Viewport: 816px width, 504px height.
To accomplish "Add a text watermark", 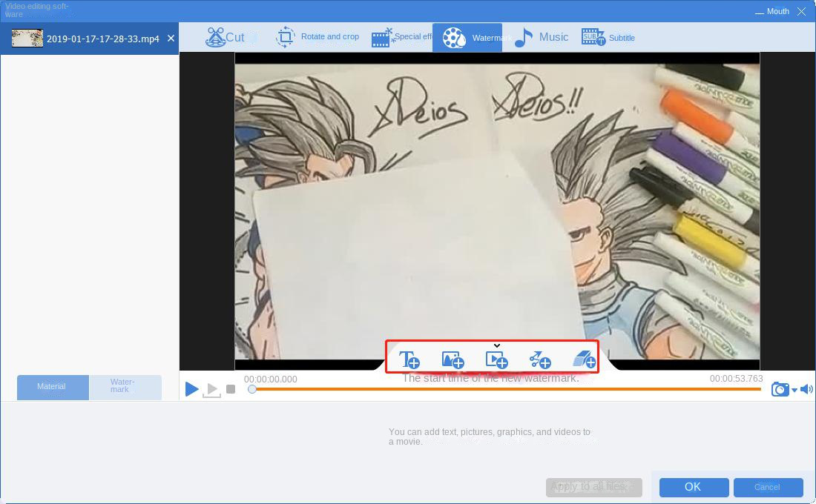I will pos(409,359).
